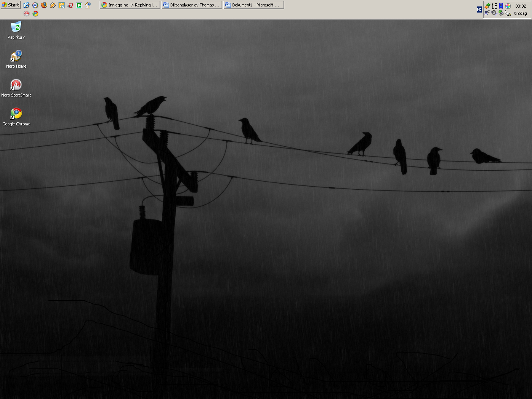532x399 pixels.
Task: Select Nero Home desktop shortcut
Action: click(16, 59)
